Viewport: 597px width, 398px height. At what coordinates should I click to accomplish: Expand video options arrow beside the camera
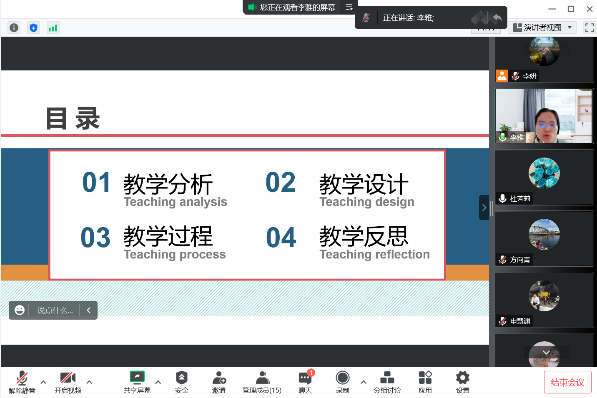click(89, 382)
